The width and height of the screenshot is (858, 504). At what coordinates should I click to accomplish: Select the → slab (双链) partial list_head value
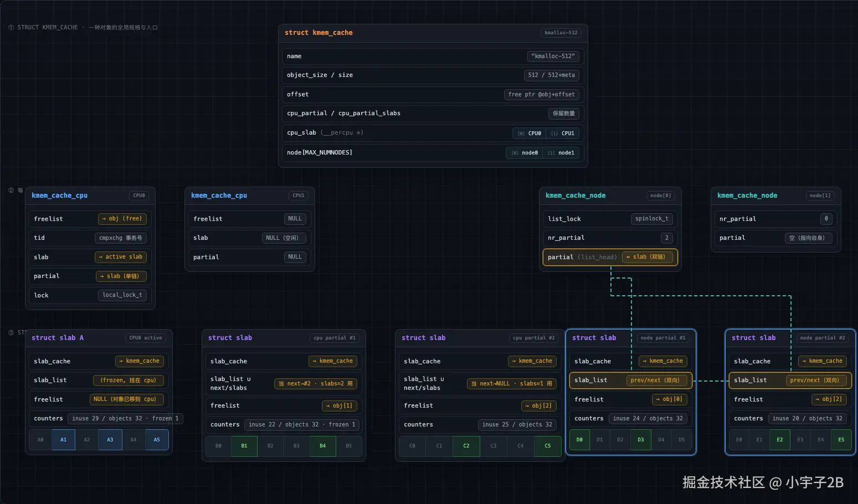(x=648, y=257)
